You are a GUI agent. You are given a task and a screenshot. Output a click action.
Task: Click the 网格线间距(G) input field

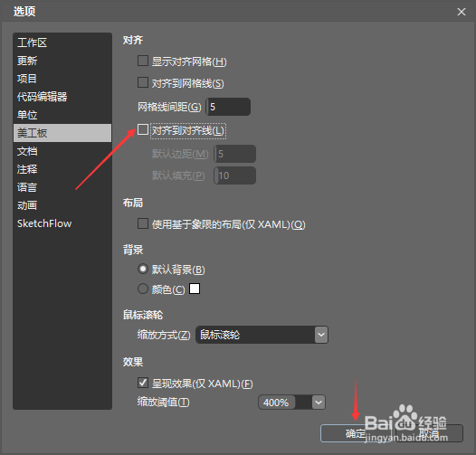228,107
